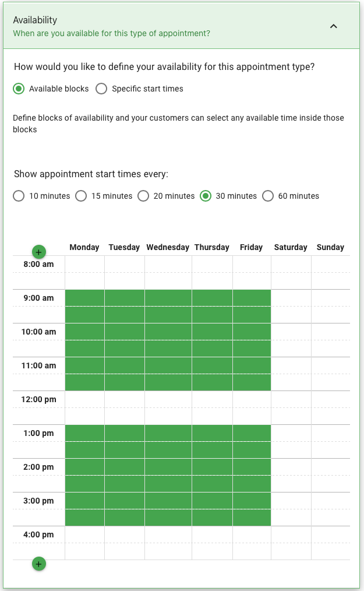The image size is (364, 591).
Task: Click the green plus button below 4:00 pm
Action: coord(39,564)
